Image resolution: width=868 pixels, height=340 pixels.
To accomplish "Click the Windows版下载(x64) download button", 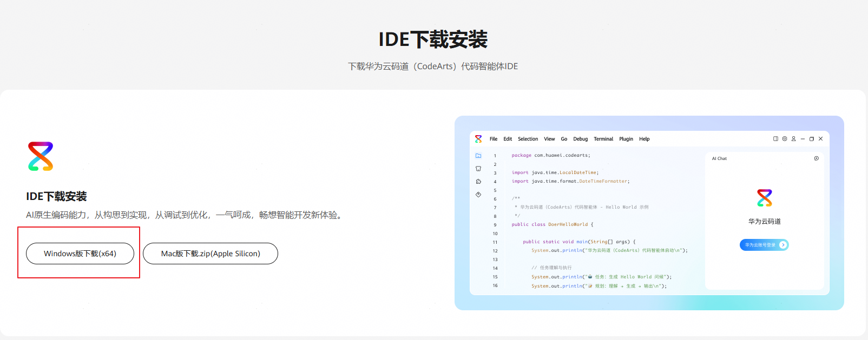I will click(80, 254).
